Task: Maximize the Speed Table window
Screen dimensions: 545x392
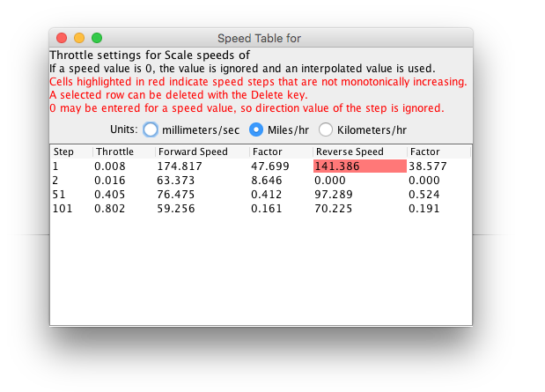Action: [x=97, y=38]
